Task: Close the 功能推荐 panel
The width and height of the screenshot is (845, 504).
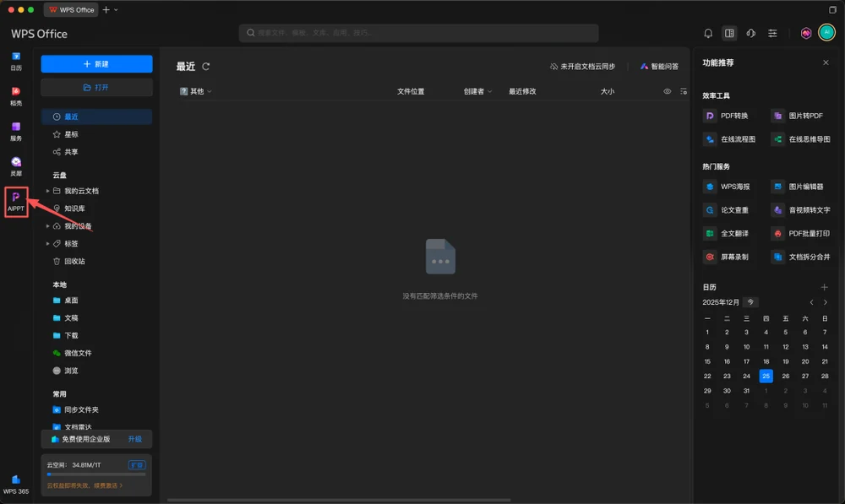Action: click(x=826, y=62)
